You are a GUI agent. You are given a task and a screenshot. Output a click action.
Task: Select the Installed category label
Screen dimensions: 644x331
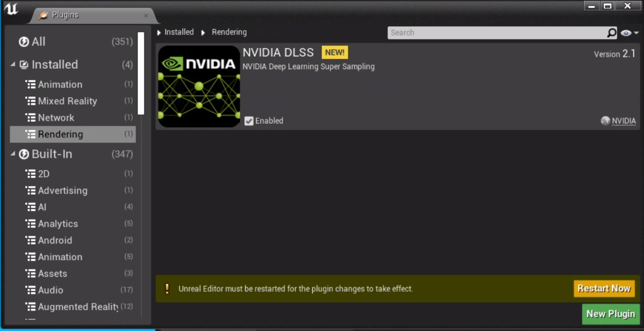55,65
